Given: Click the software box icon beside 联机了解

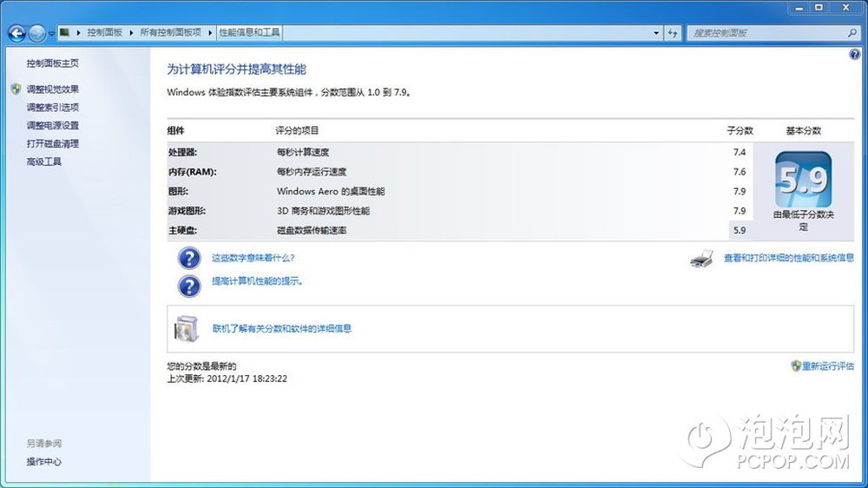Looking at the screenshot, I should (x=186, y=328).
